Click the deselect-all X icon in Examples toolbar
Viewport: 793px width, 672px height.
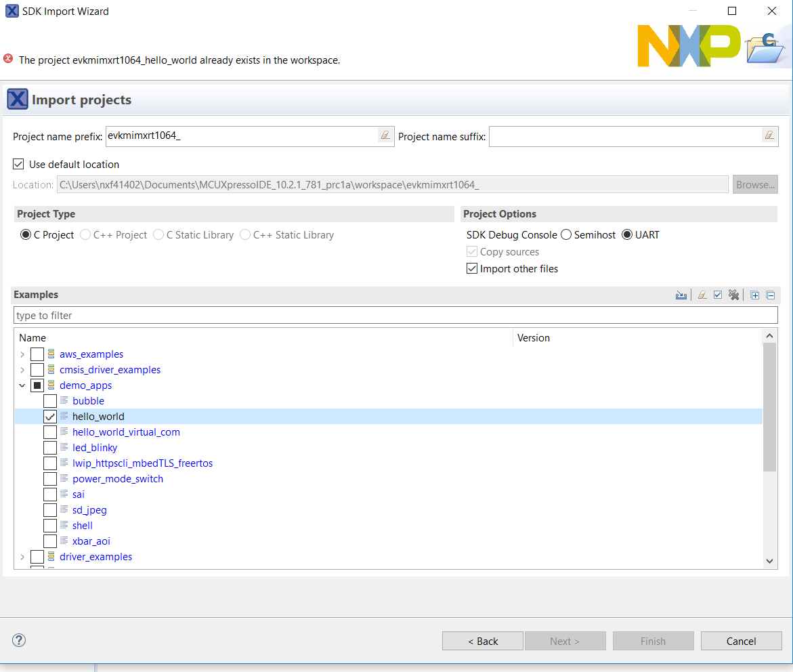pyautogui.click(x=733, y=295)
